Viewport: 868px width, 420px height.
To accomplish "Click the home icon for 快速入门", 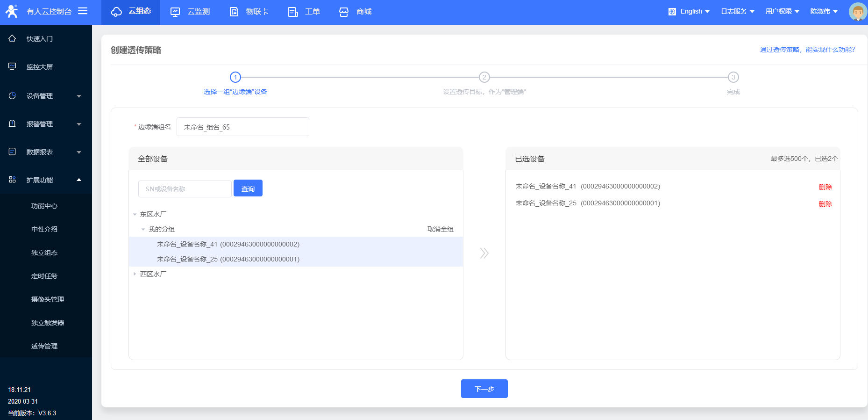I will click(x=12, y=38).
